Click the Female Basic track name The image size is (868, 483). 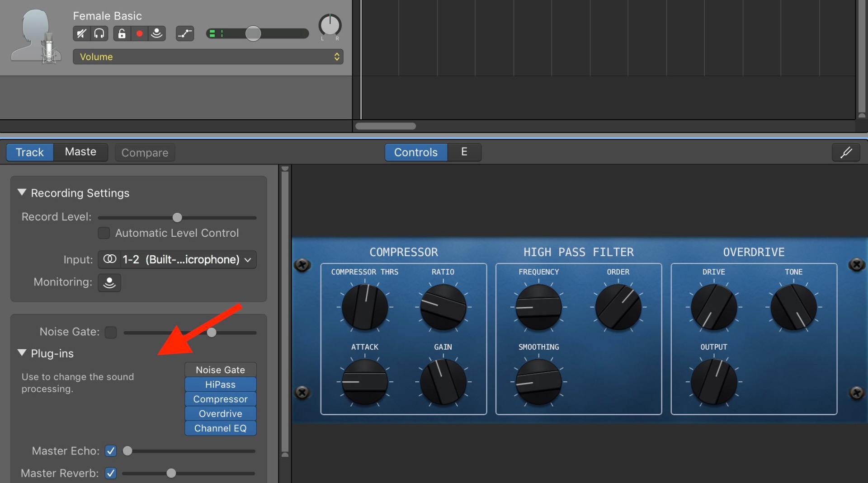click(108, 16)
